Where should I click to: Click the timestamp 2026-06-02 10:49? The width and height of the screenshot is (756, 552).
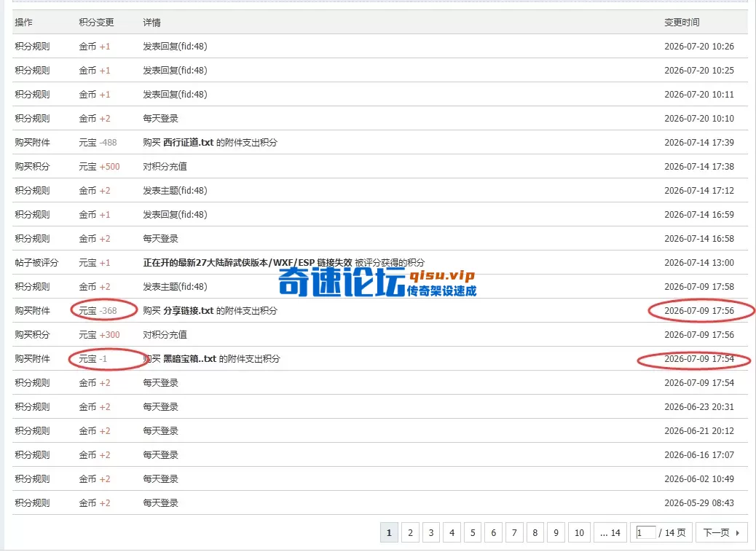click(x=699, y=479)
